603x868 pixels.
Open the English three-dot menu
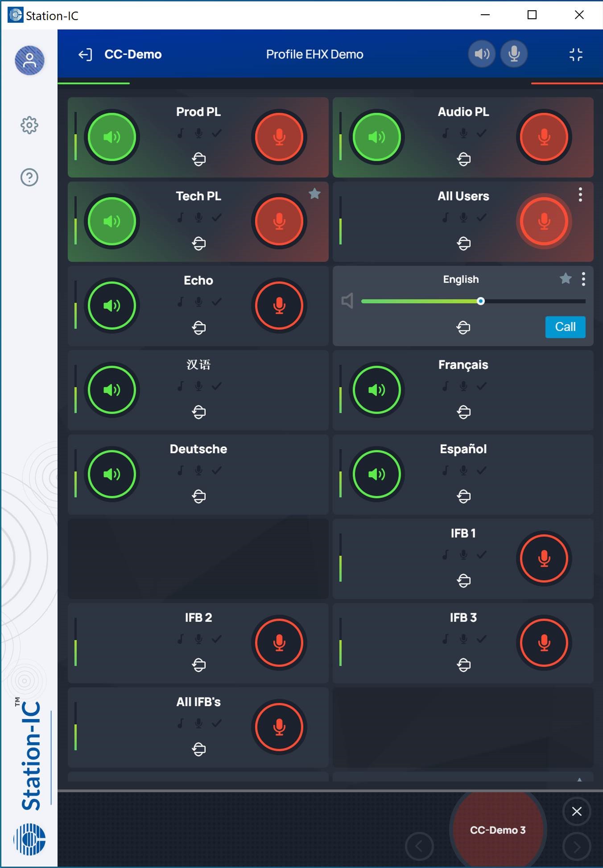[583, 279]
